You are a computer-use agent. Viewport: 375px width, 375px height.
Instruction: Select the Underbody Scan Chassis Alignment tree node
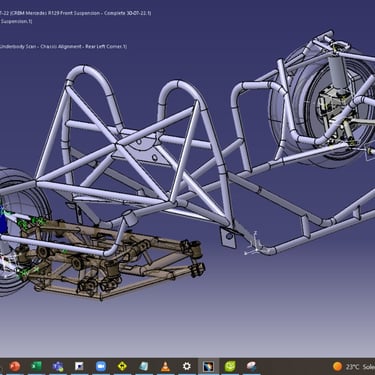click(x=63, y=47)
